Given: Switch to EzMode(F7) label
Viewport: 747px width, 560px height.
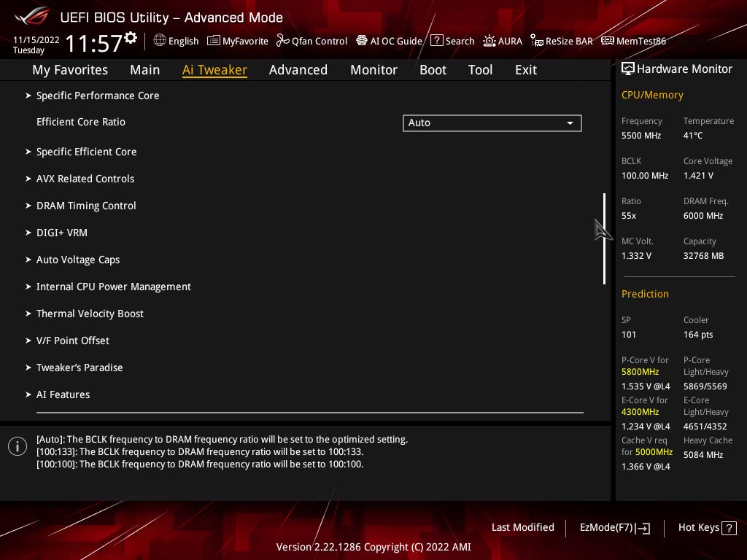Looking at the screenshot, I should 606,528.
